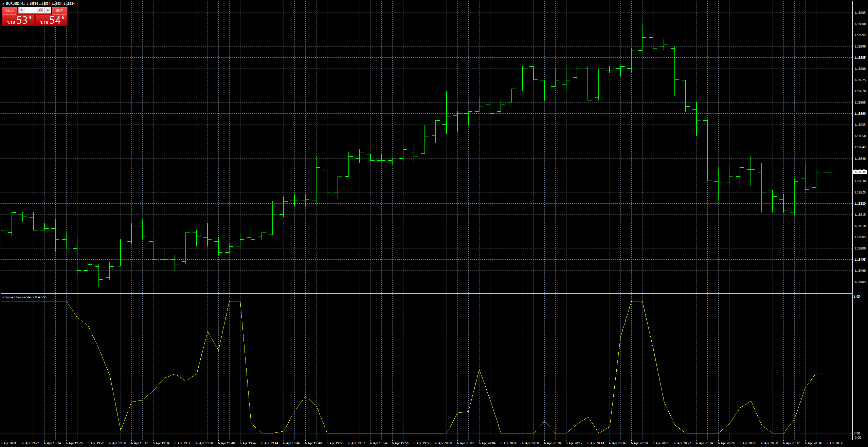
Task: Click time axis label 6 Apr 19:30
Action: (x=117, y=443)
